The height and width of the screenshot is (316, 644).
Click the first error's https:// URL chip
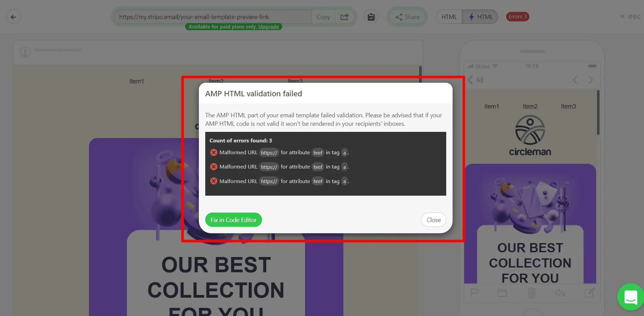pyautogui.click(x=269, y=153)
